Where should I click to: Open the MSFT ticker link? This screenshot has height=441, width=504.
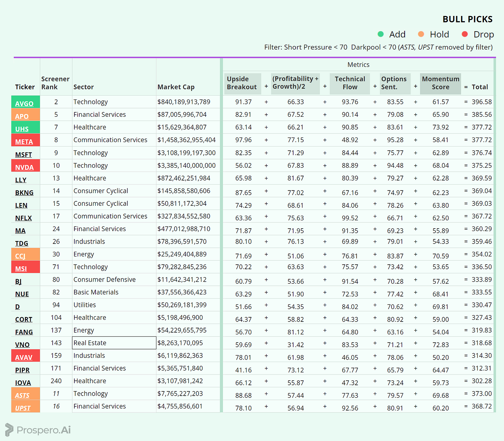tap(24, 155)
